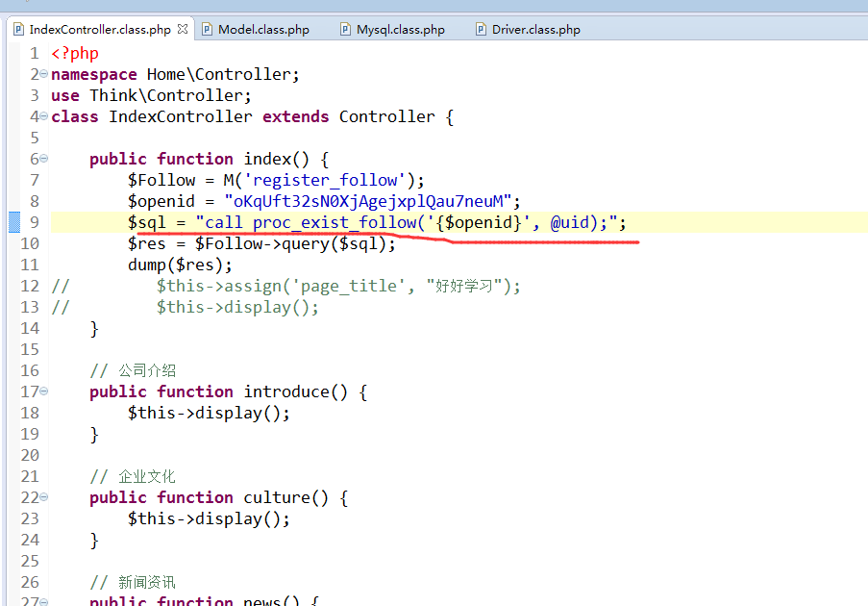Open the Mysql.class.php tab
The width and height of the screenshot is (868, 606).
point(400,30)
